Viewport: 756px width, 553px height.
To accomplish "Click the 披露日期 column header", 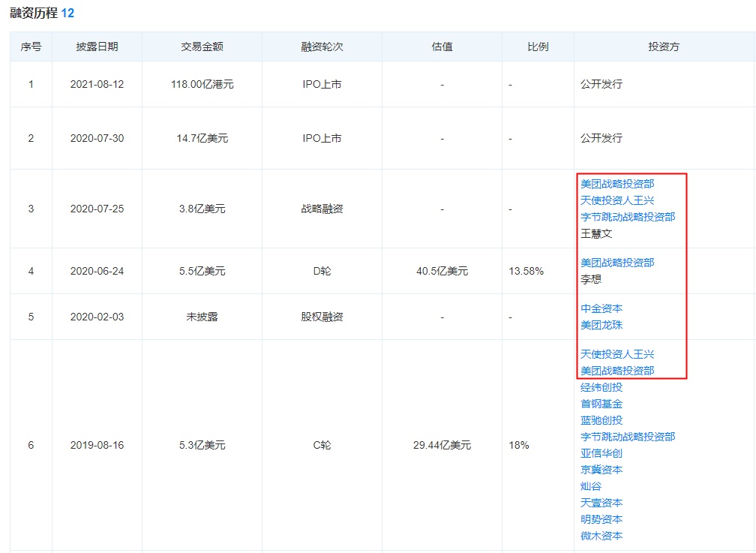I will [x=97, y=47].
